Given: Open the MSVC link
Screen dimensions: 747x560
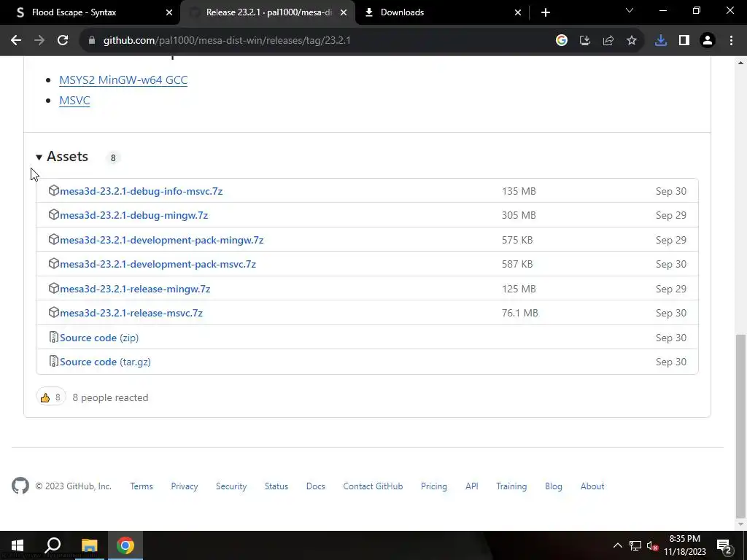Looking at the screenshot, I should [74, 101].
